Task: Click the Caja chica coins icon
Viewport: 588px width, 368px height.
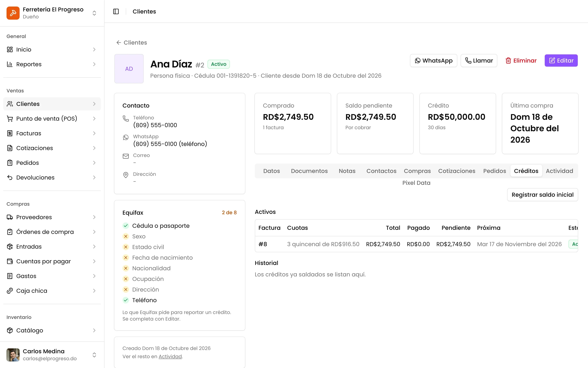Action: 10,291
